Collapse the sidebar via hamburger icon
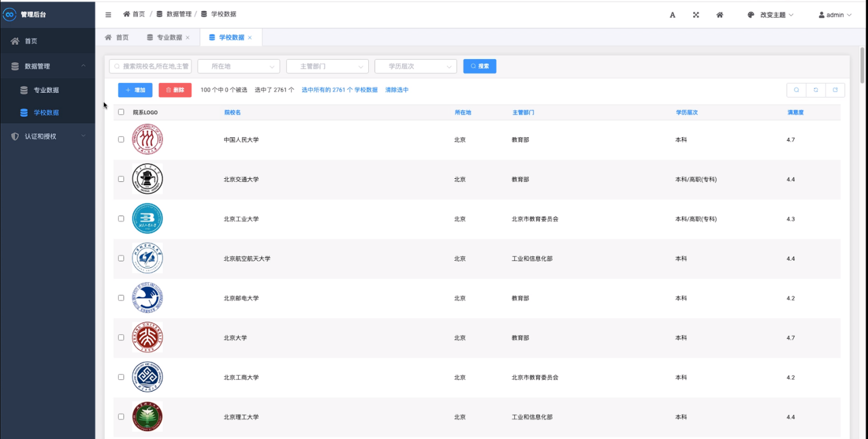Viewport: 868px width, 439px height. [x=108, y=14]
